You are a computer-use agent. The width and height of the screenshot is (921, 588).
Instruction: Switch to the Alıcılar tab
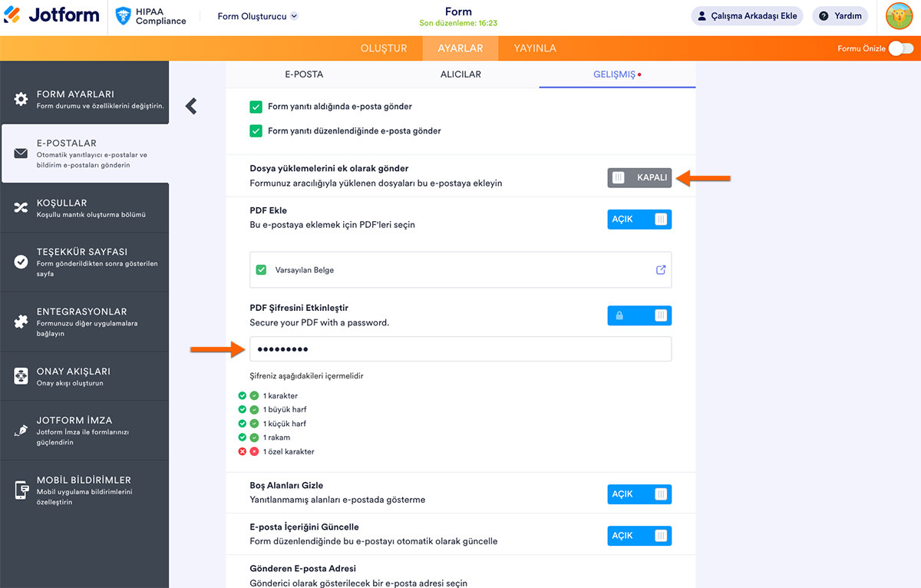(x=460, y=74)
